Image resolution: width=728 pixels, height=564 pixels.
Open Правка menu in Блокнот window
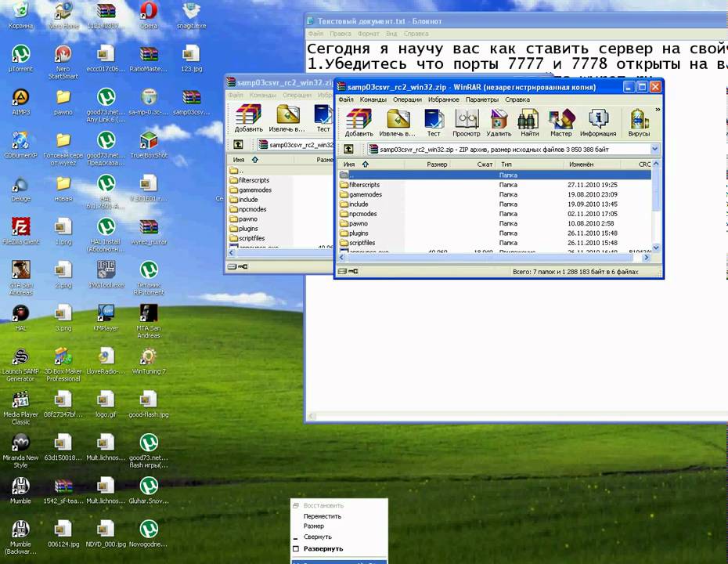coord(341,34)
